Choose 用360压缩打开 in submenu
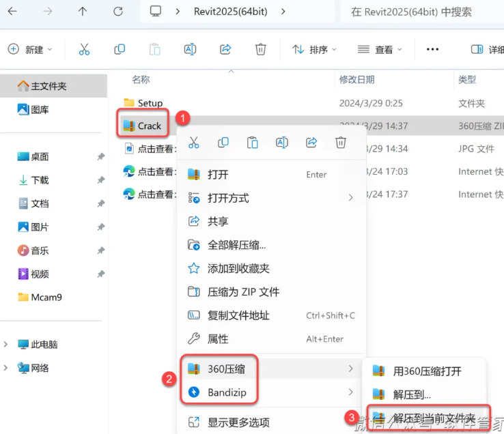 point(425,371)
